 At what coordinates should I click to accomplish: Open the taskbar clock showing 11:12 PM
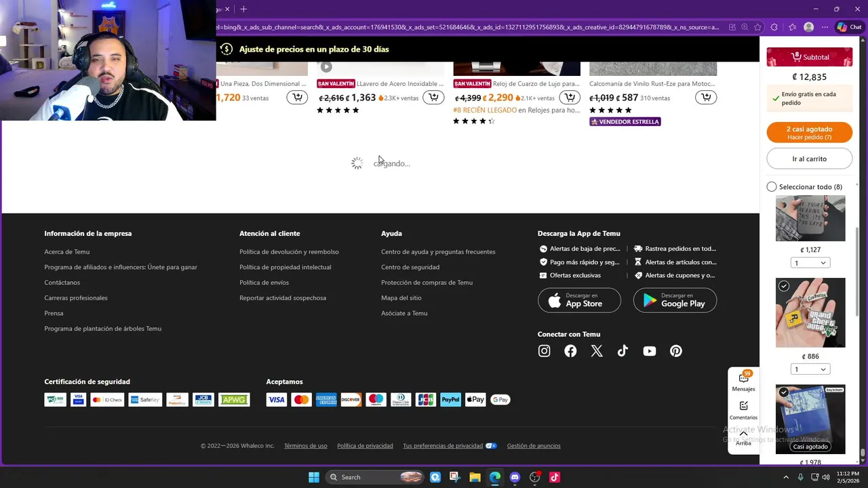pyautogui.click(x=848, y=477)
